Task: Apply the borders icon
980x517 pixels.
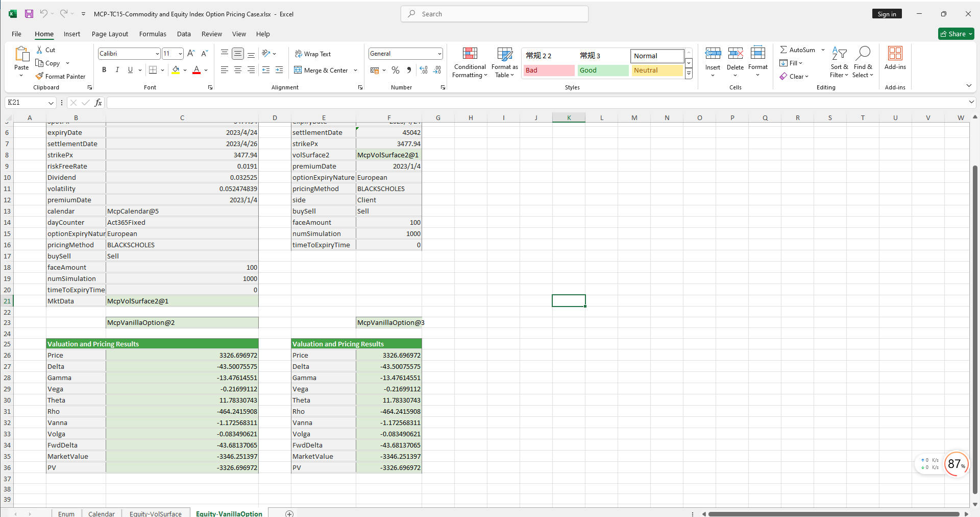Action: pos(153,70)
